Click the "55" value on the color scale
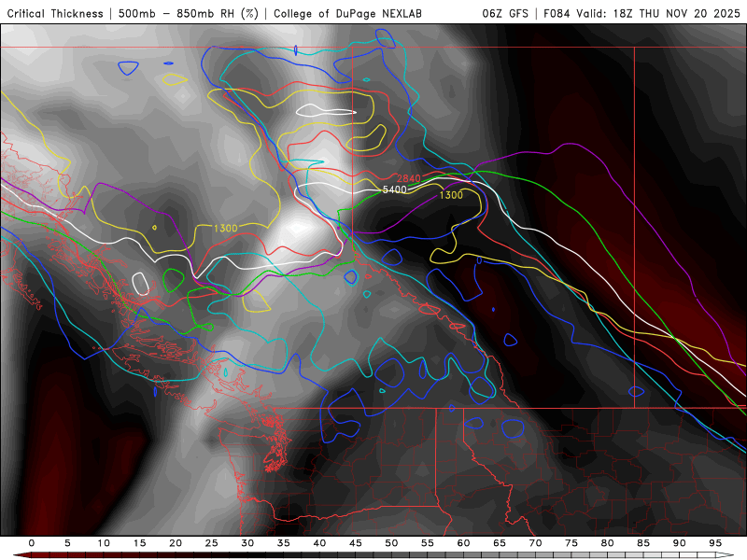This screenshot has width=747, height=560. [x=428, y=543]
